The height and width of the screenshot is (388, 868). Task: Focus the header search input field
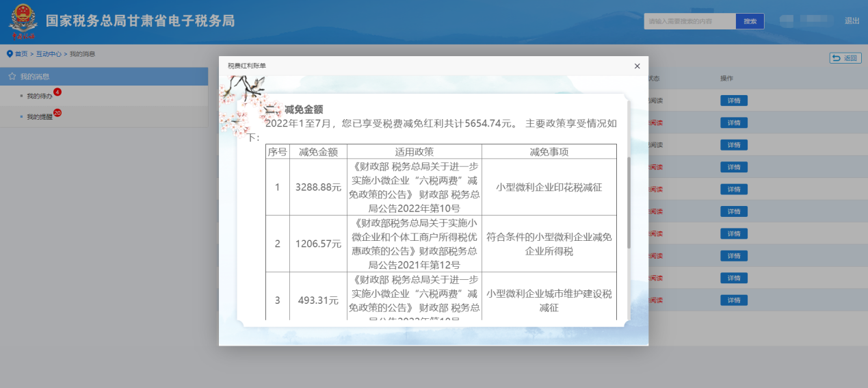click(689, 21)
